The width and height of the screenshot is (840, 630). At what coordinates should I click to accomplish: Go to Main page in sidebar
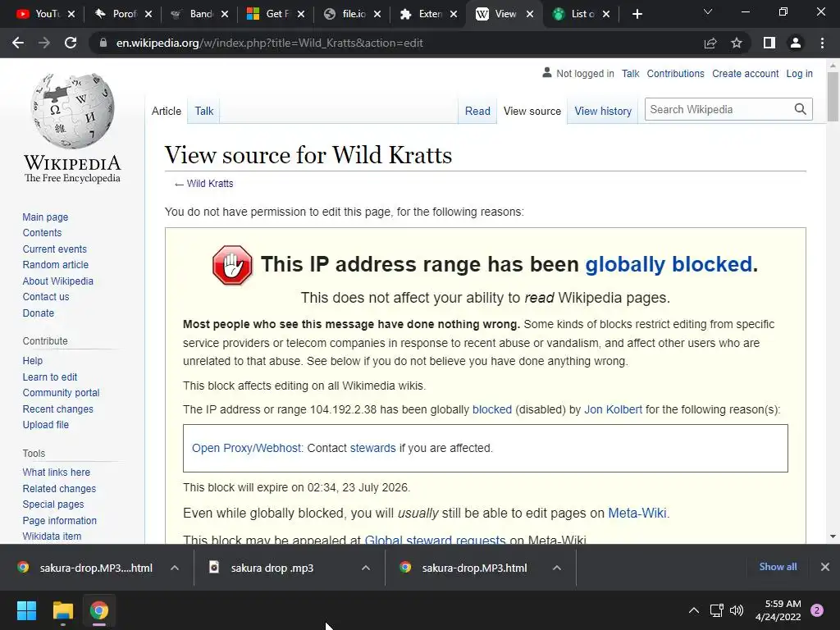[45, 217]
